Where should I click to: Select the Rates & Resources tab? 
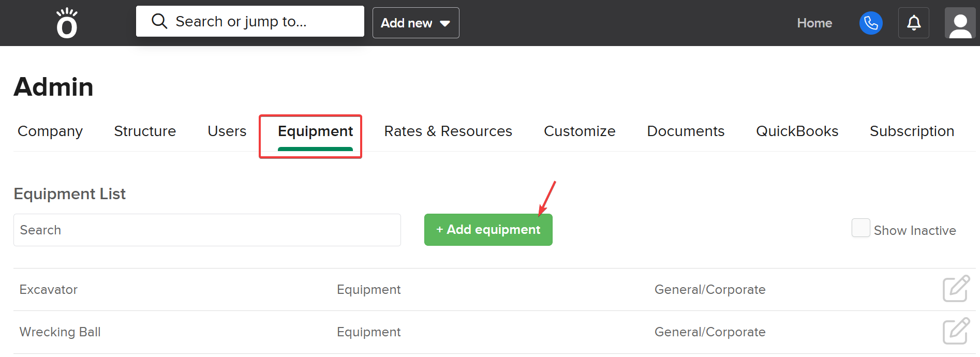448,131
